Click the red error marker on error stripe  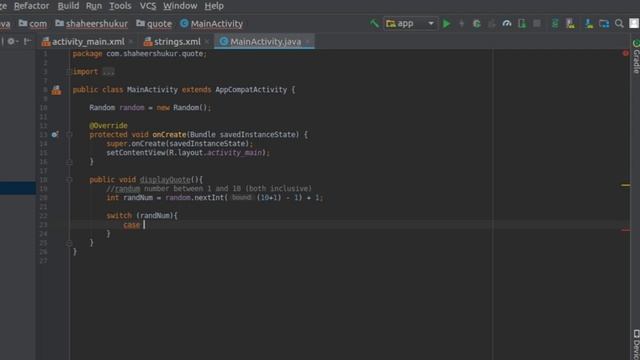(x=625, y=230)
